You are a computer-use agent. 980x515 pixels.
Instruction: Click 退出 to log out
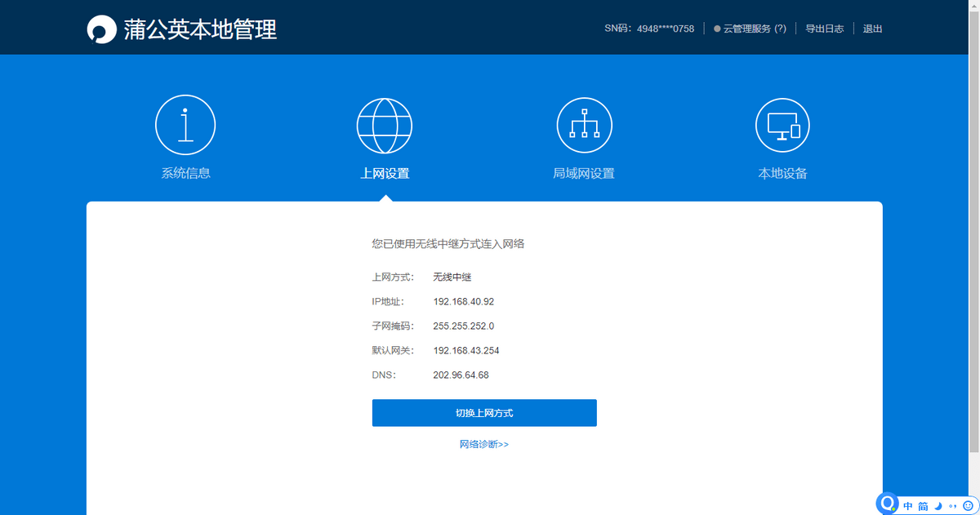(872, 29)
